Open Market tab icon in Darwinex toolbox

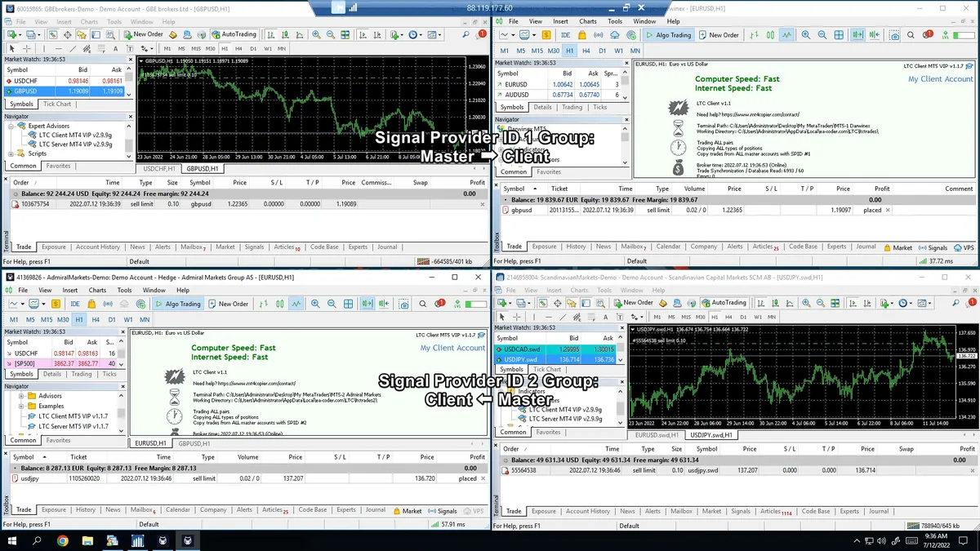tap(897, 247)
